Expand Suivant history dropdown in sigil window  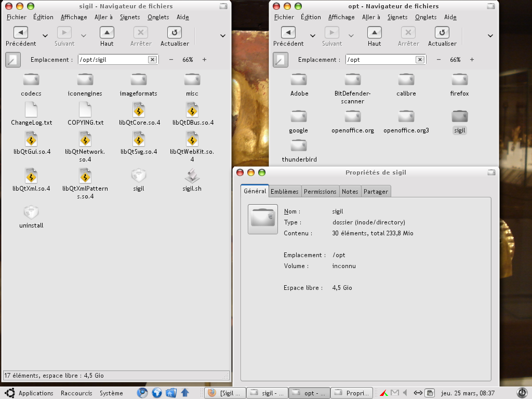[x=84, y=36]
